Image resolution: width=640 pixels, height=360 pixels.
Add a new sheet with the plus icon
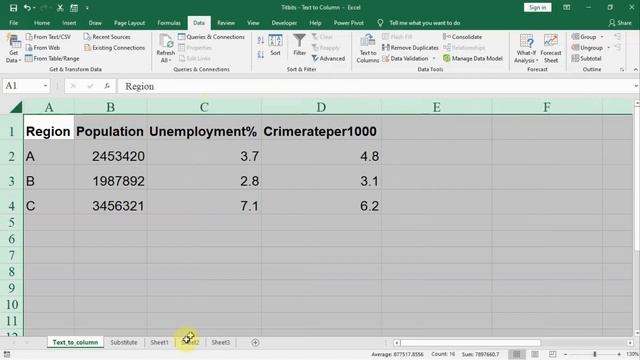pyautogui.click(x=255, y=342)
